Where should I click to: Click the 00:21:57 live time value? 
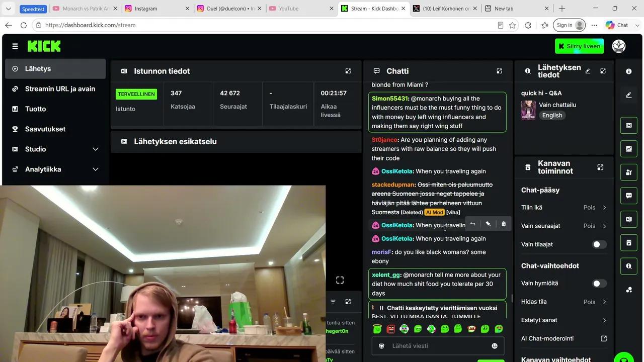click(x=334, y=93)
